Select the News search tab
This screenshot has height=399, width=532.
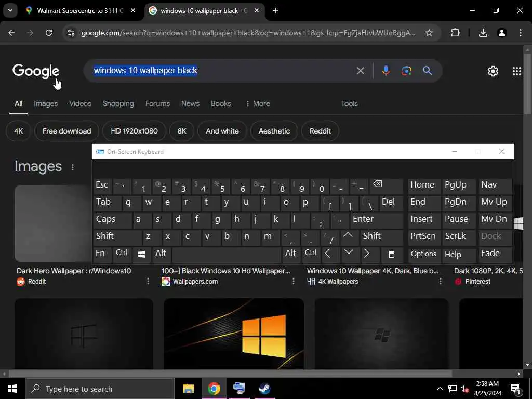(190, 103)
